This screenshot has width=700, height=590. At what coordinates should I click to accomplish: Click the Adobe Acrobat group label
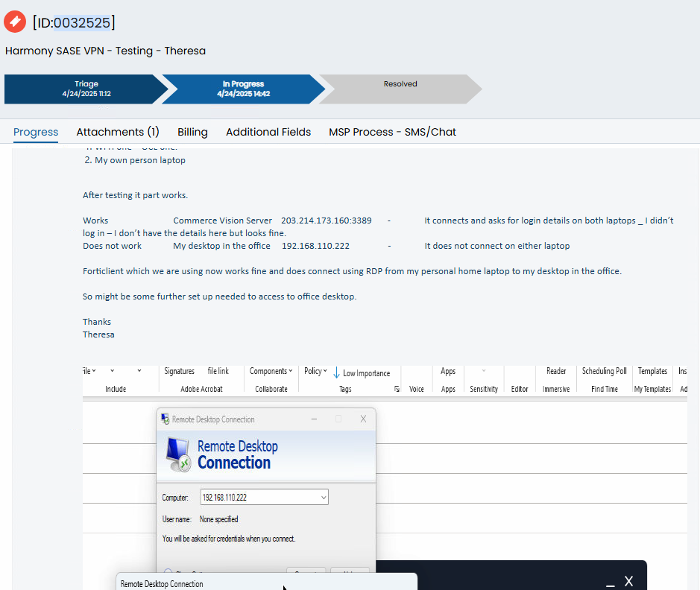click(x=201, y=389)
